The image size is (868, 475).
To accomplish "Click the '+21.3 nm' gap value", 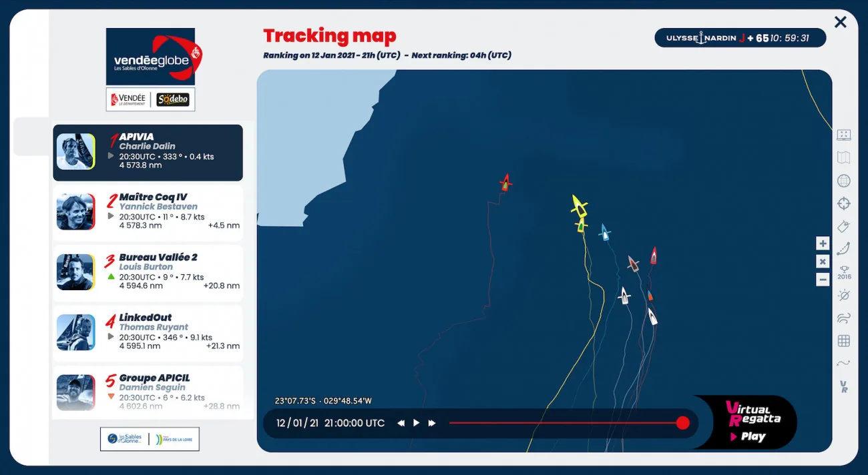I will point(223,346).
